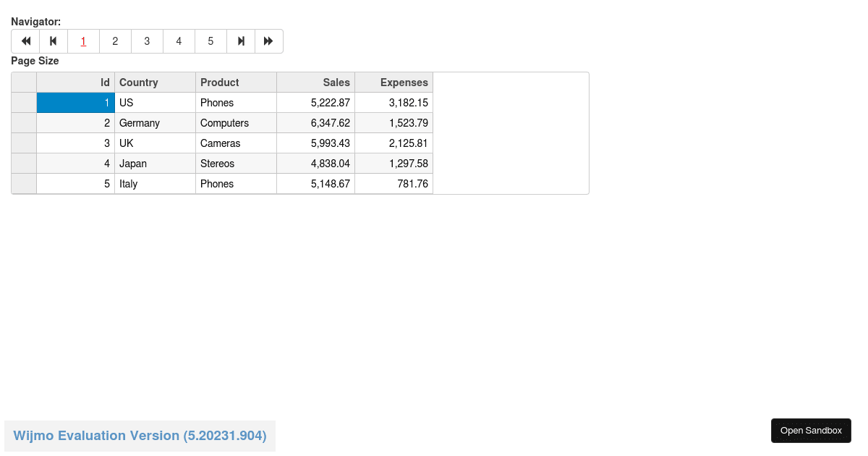The width and height of the screenshot is (868, 456).
Task: Select the Cameras product cell
Action: pos(236,143)
